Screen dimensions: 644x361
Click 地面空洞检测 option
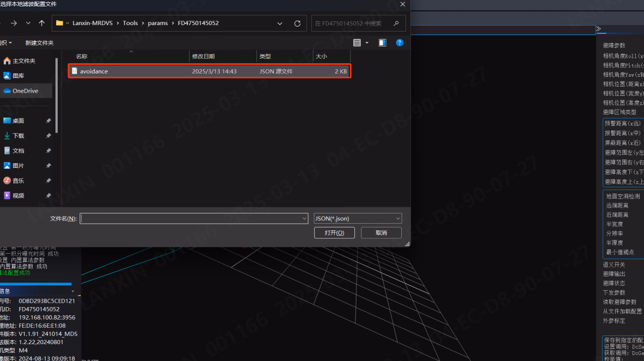[623, 197]
